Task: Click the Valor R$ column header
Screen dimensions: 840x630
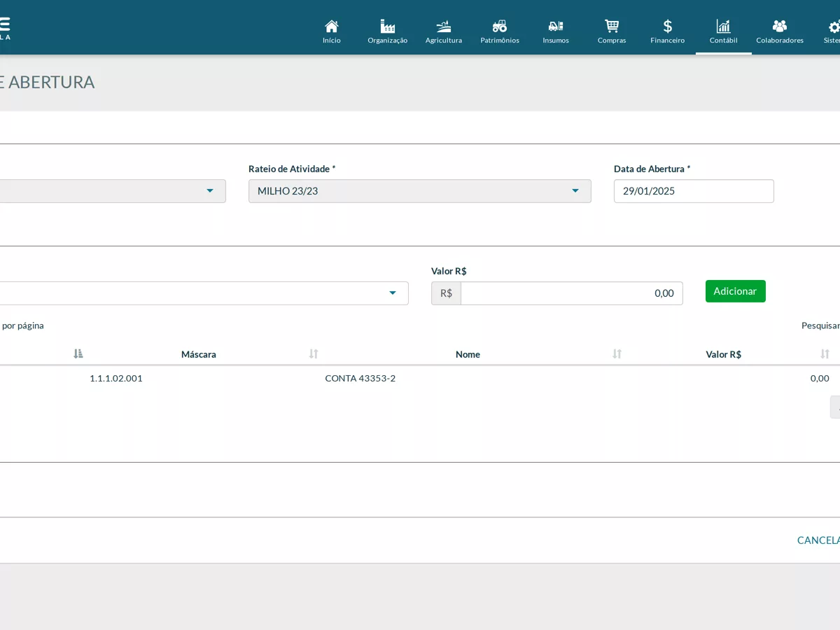Action: [x=724, y=354]
